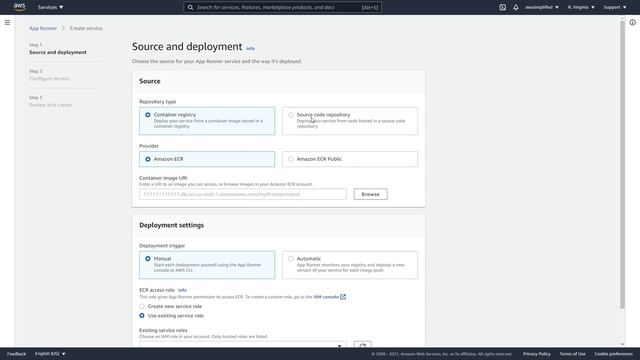Click the refresh icon for service roles

[x=362, y=345]
